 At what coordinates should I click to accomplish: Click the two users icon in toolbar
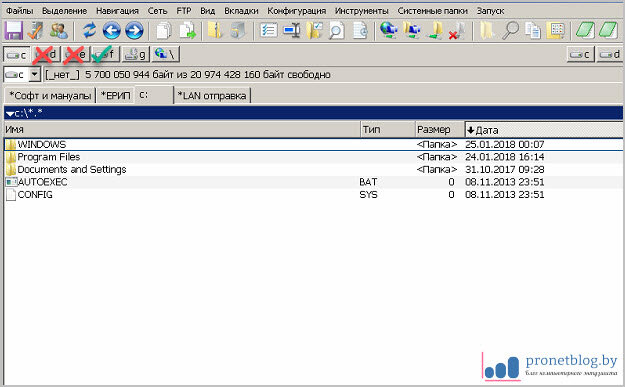(x=59, y=30)
